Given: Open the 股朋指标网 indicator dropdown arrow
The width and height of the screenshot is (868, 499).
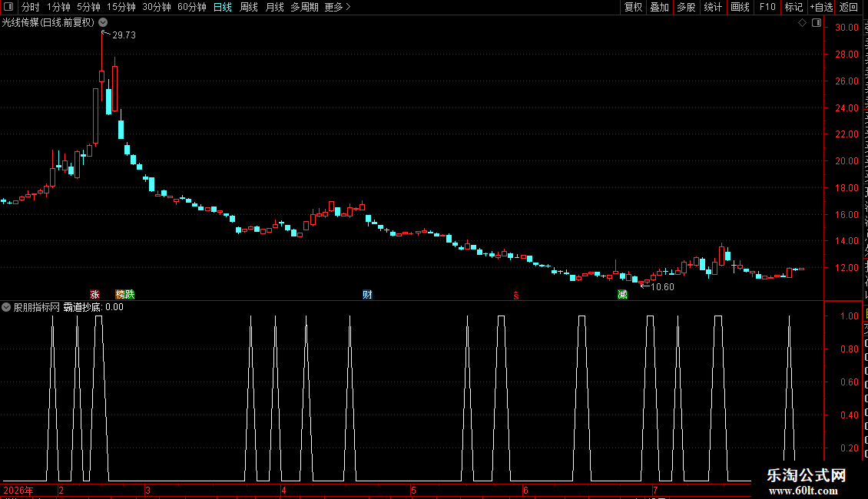Looking at the screenshot, I should point(6,307).
